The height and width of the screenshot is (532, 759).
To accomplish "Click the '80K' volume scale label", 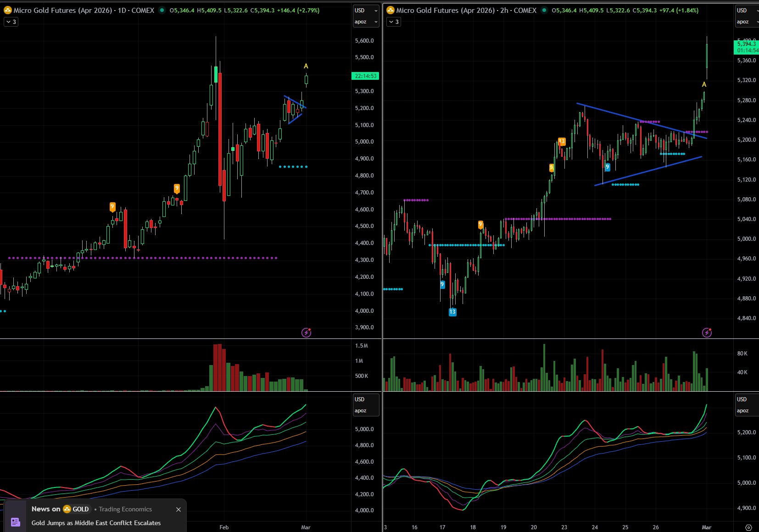I will 742,354.
